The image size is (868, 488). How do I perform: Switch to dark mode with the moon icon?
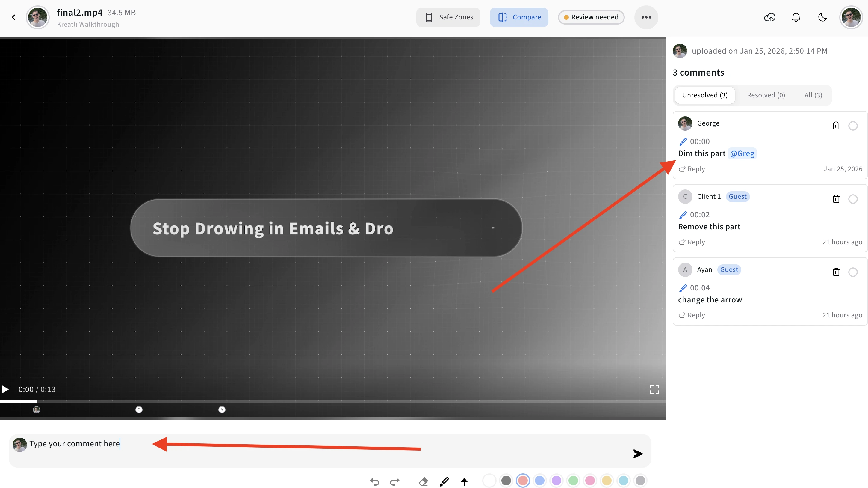[822, 17]
